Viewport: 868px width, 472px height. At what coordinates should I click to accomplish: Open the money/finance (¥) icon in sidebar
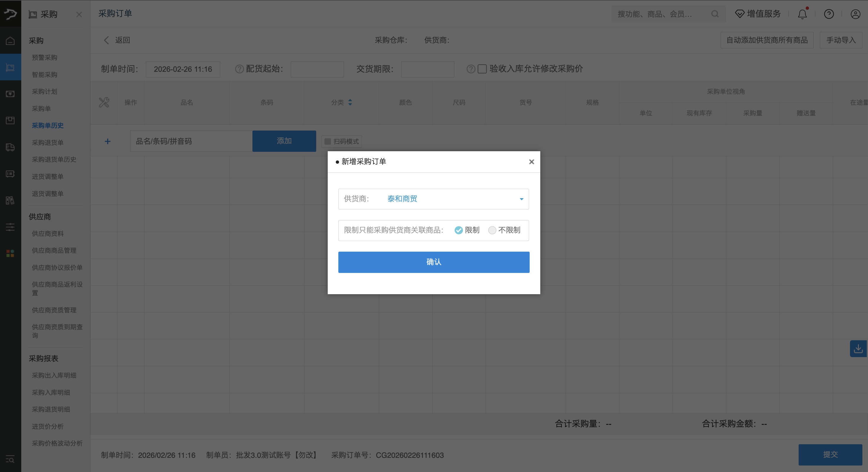tap(10, 94)
